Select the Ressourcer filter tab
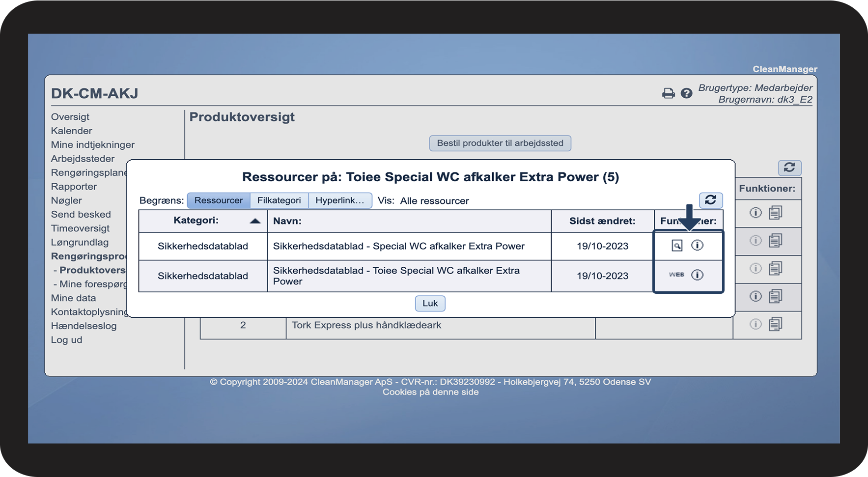Viewport: 868px width, 477px height. tap(219, 200)
